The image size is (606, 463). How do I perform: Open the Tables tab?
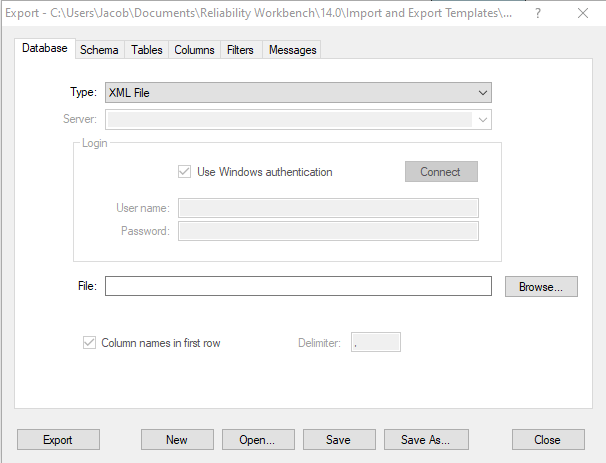tap(147, 50)
